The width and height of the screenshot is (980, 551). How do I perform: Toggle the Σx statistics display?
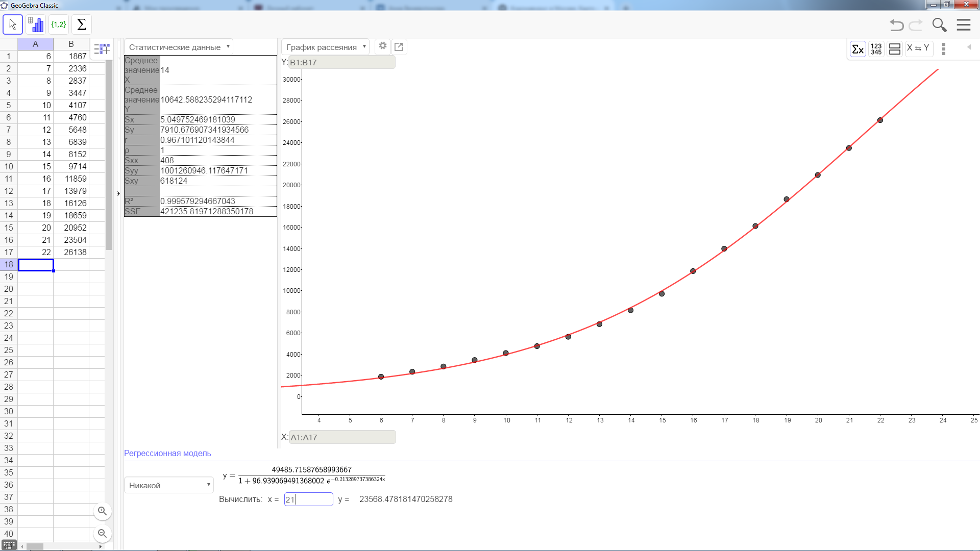coord(857,49)
